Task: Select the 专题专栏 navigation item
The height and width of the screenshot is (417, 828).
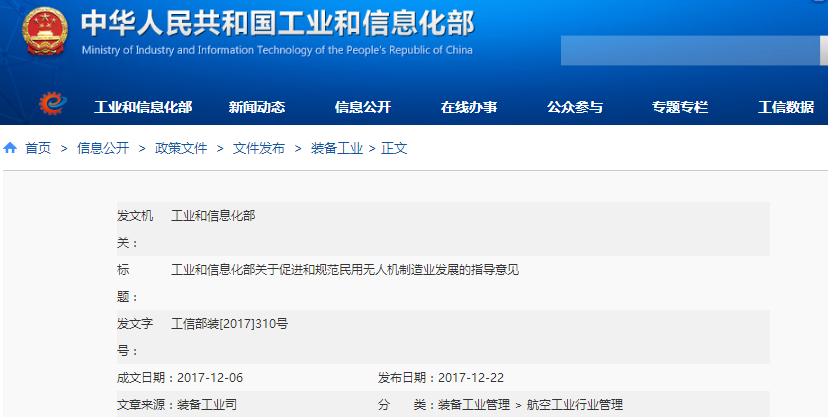Action: pos(680,107)
